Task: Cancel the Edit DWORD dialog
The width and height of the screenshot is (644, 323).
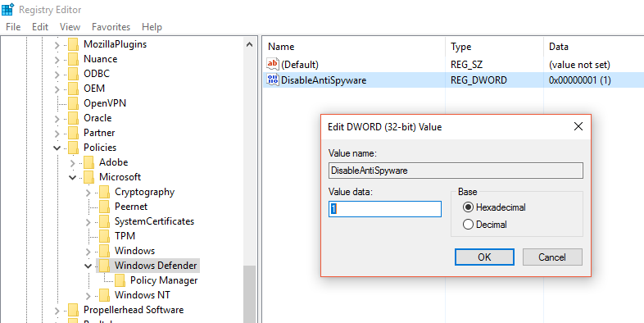Action: tap(552, 257)
